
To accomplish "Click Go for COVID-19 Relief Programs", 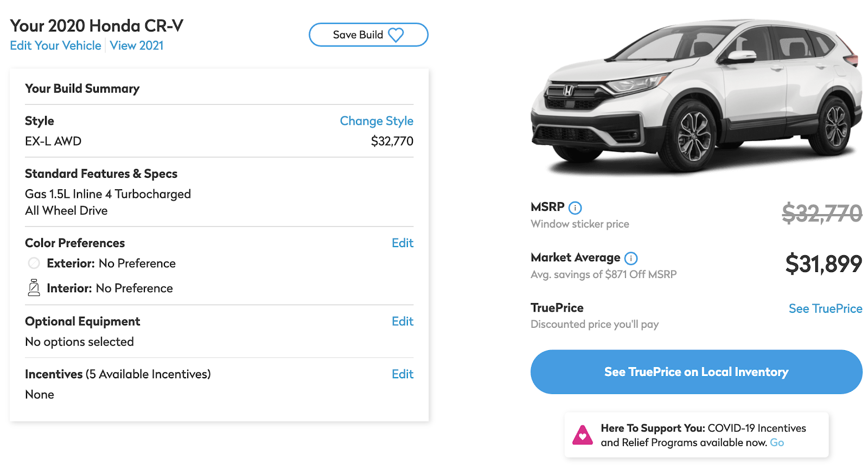I will pos(777,442).
